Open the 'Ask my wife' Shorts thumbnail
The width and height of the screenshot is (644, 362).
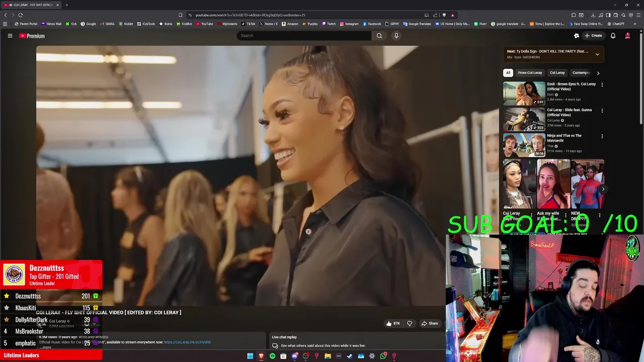point(553,184)
